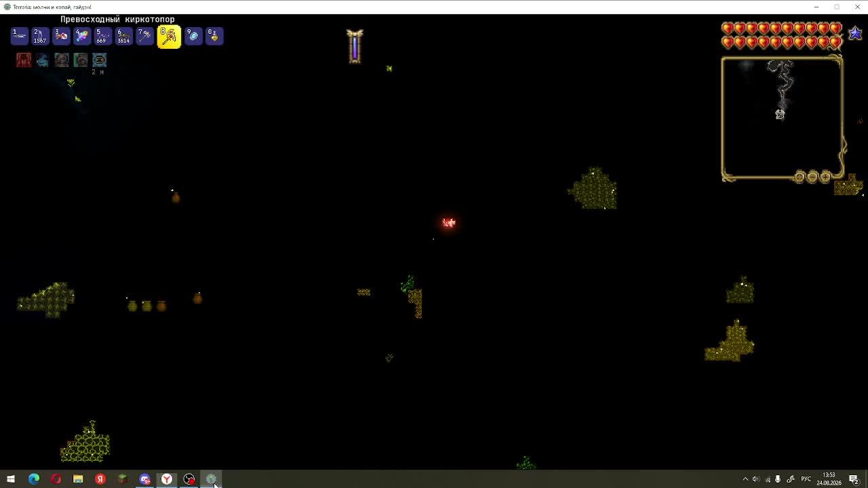Open the Opera browser from taskbar
Screen dimensions: 868x488
click(x=56, y=479)
